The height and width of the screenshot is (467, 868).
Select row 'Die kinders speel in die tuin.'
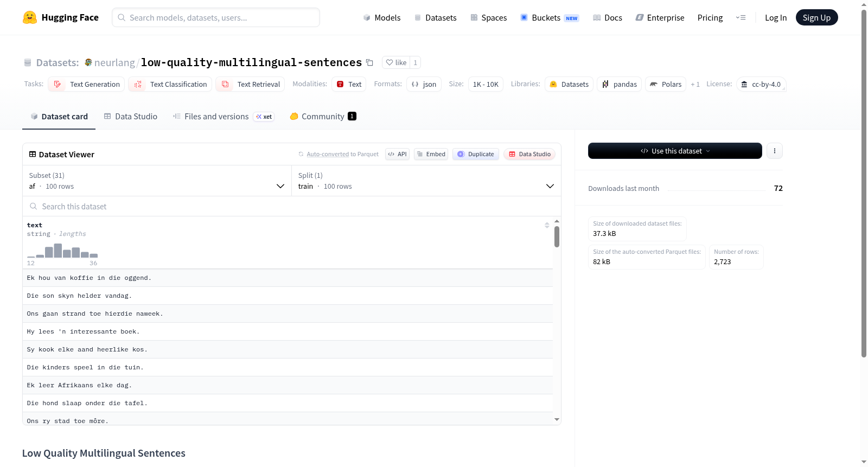point(288,367)
